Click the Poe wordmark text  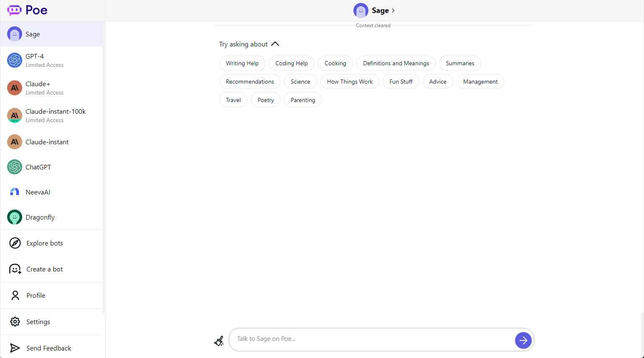coord(36,10)
